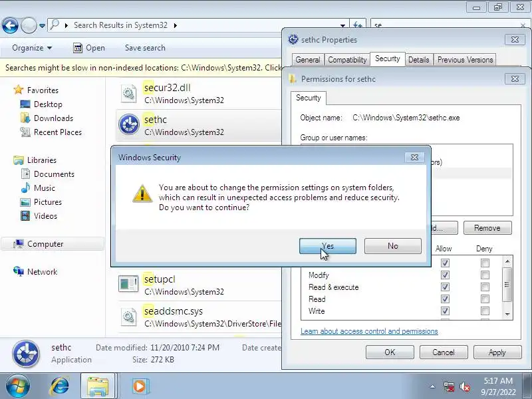The width and height of the screenshot is (532, 399).
Task: Show hidden tray icons arrow
Action: point(432,386)
